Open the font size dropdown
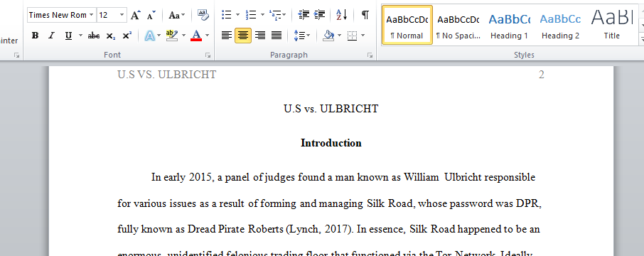This screenshot has width=644, height=256. click(122, 15)
